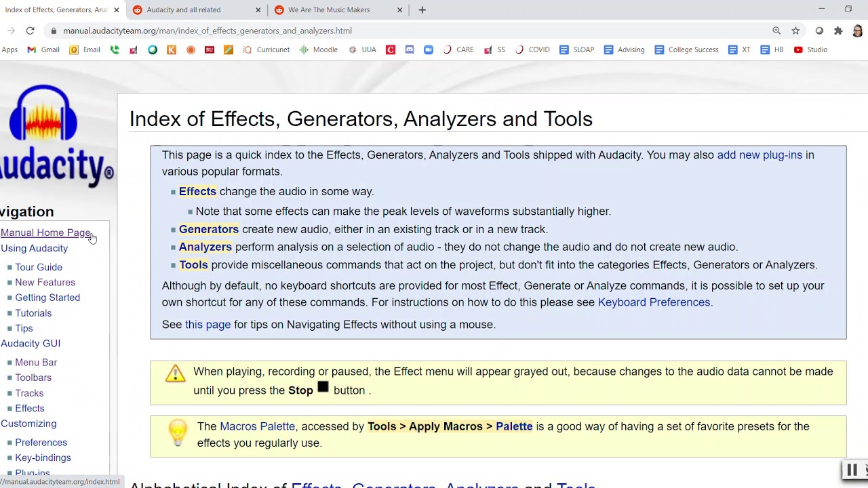Open Toolbars in sidebar

33,378
